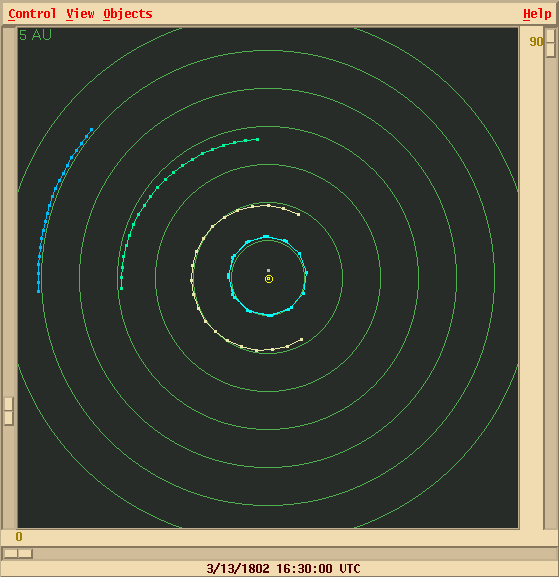This screenshot has width=559, height=577.
Task: Click topmost point of the cyan inner trail
Action: click(x=266, y=237)
